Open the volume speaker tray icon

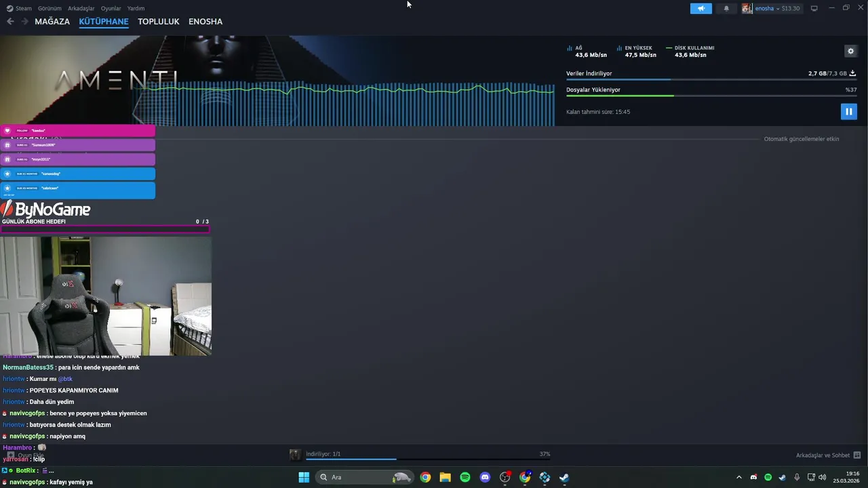823,477
